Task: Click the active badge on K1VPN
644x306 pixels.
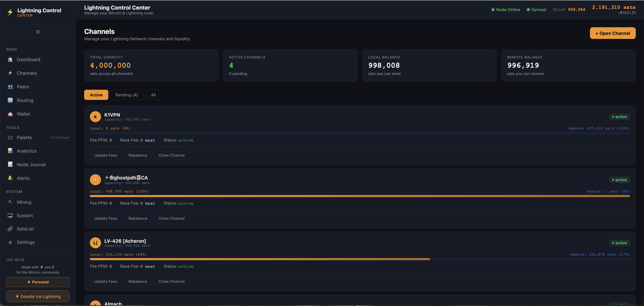Action: pyautogui.click(x=619, y=117)
